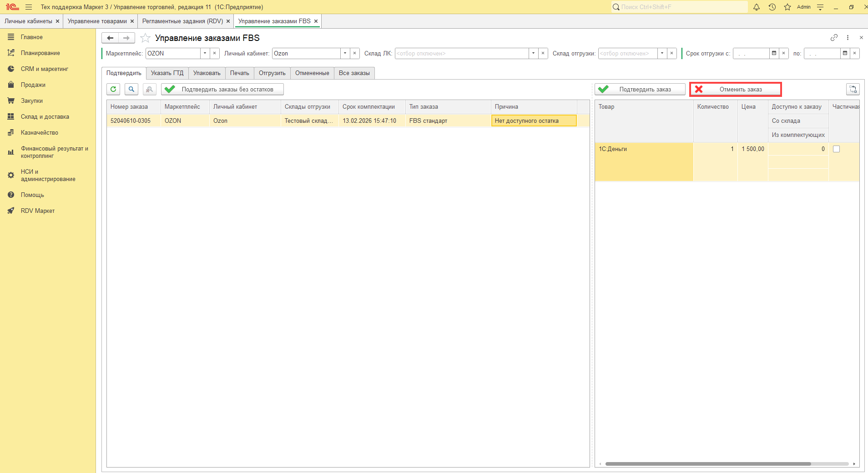Open the calendar picker for shipment start date
This screenshot has width=868, height=473.
pyautogui.click(x=774, y=53)
